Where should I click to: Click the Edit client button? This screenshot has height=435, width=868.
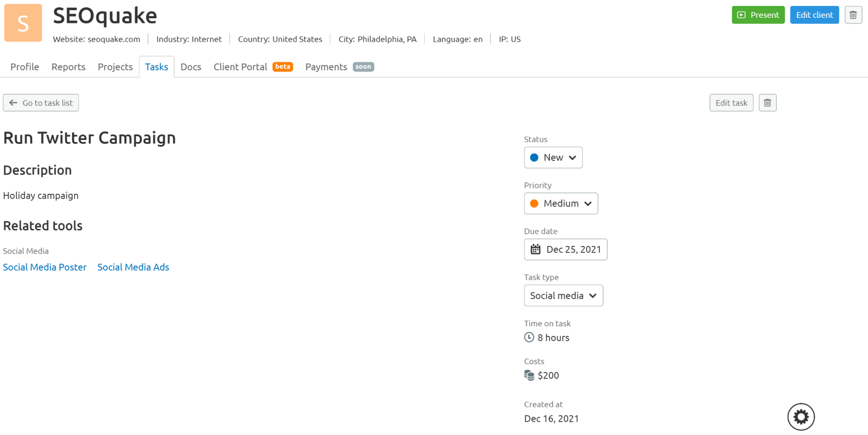[814, 15]
